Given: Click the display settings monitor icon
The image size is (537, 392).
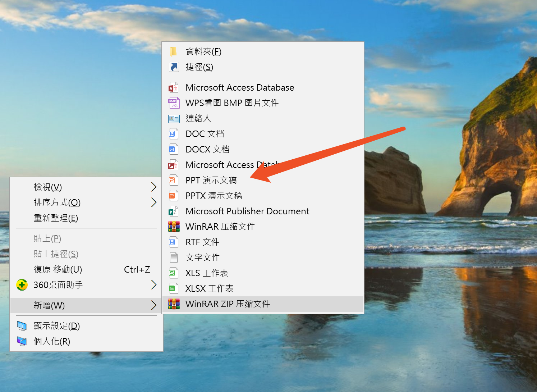Looking at the screenshot, I should pos(22,326).
